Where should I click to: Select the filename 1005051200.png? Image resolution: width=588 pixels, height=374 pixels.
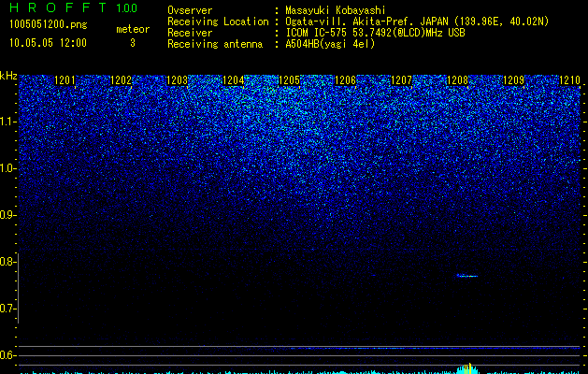point(48,25)
